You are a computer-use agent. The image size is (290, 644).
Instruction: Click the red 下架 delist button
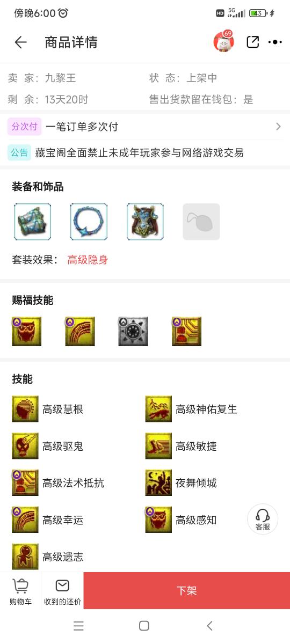(187, 591)
